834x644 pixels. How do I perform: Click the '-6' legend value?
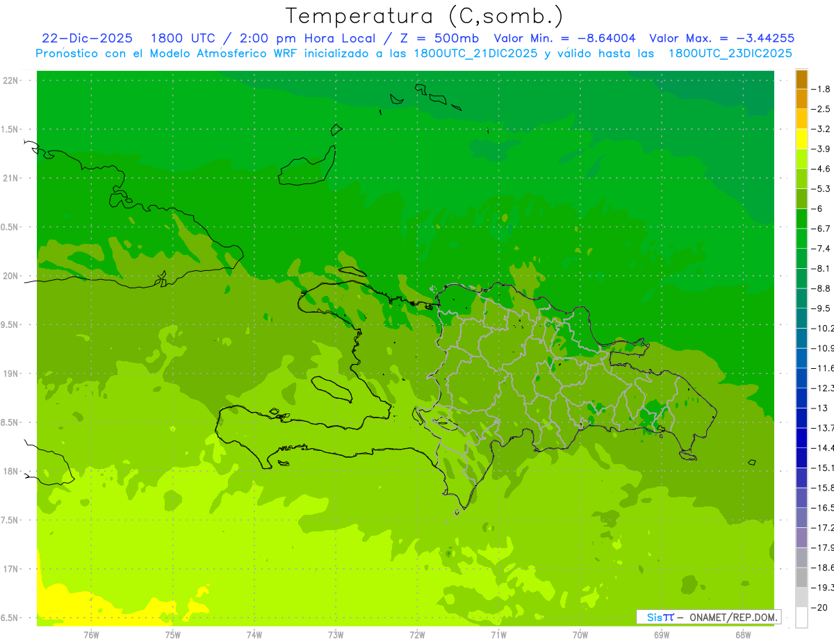[817, 208]
